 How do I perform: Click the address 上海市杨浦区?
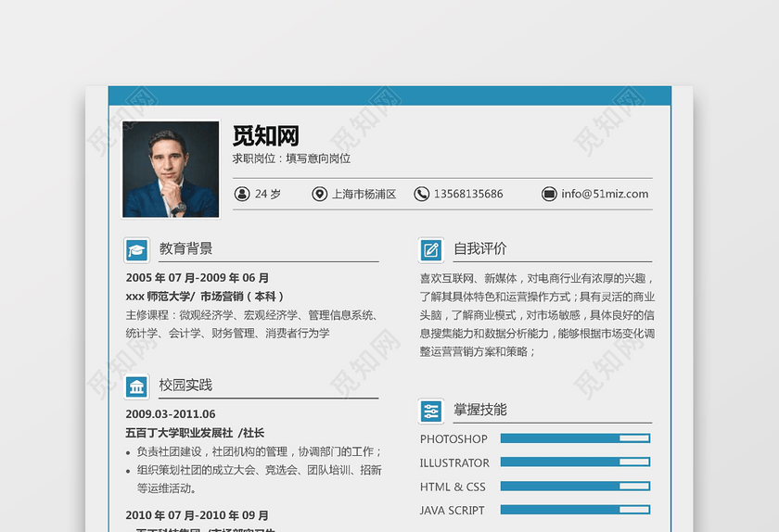point(364,194)
